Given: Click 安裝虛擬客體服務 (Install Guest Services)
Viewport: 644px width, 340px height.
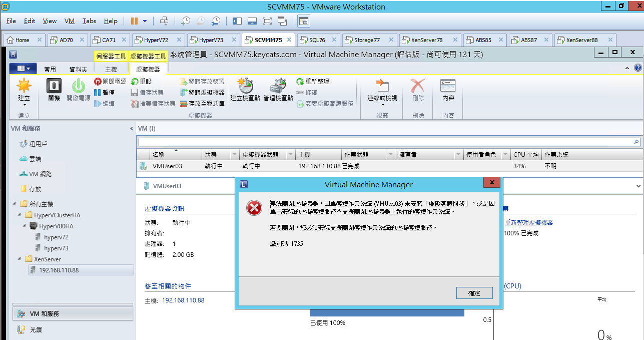Looking at the screenshot, I should 325,103.
